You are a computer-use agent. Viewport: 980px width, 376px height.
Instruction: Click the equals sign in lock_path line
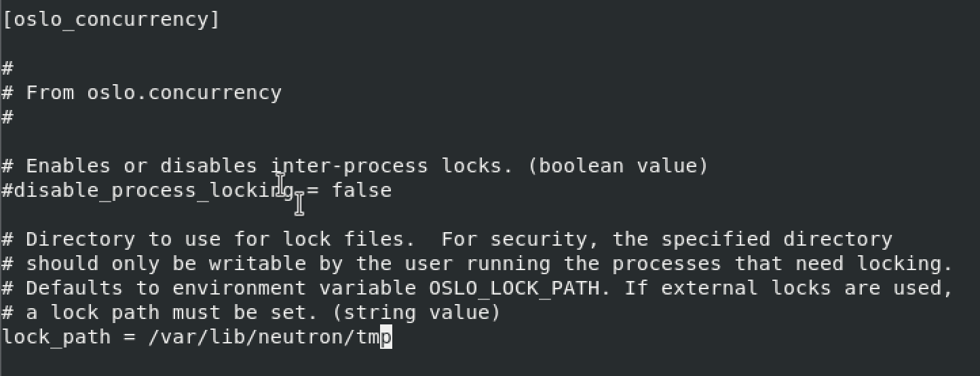click(x=130, y=338)
